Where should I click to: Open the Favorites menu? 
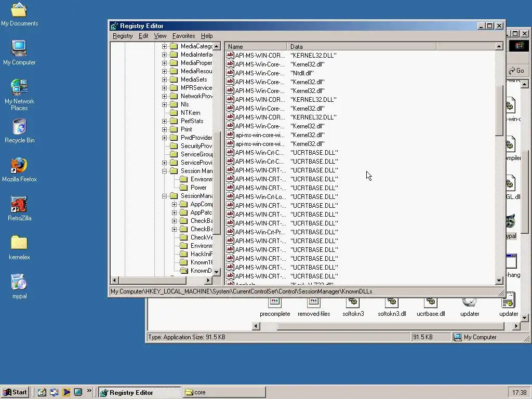tap(183, 36)
